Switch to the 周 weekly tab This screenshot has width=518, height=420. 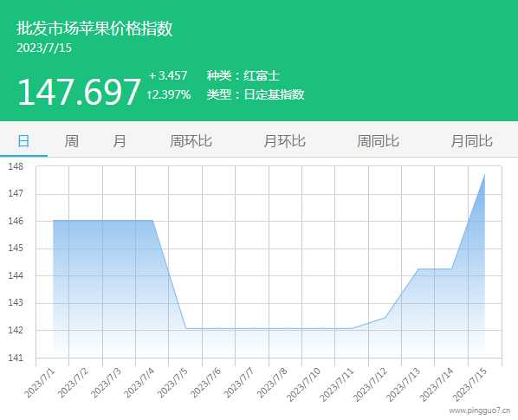click(x=71, y=141)
